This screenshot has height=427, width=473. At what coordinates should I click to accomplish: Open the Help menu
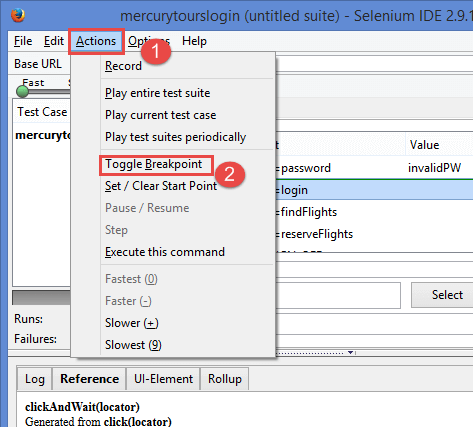point(194,41)
